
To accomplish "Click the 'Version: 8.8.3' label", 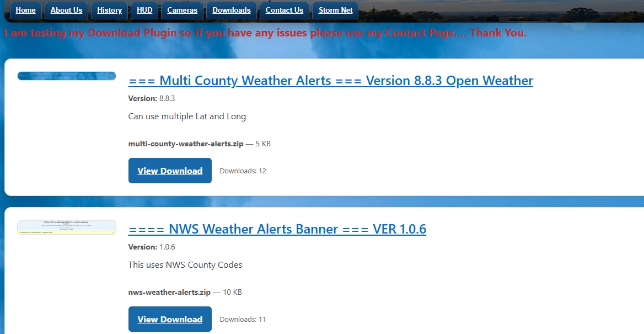I will (x=152, y=99).
